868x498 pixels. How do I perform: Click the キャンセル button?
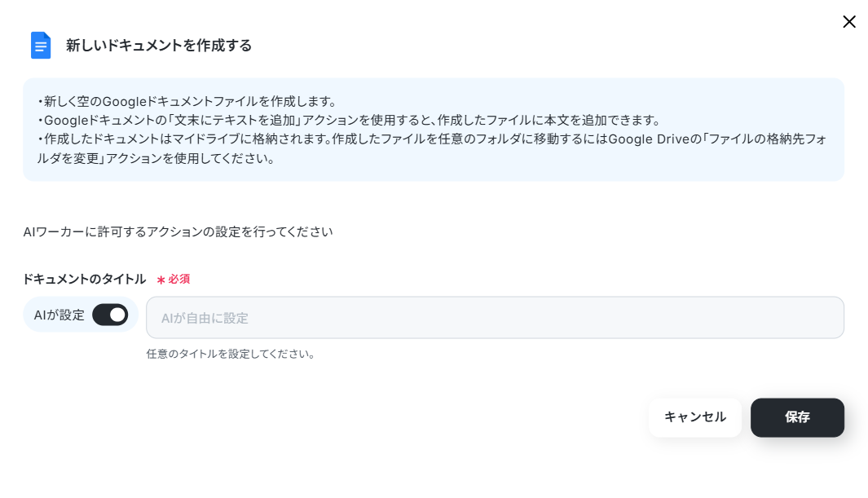[x=694, y=417]
